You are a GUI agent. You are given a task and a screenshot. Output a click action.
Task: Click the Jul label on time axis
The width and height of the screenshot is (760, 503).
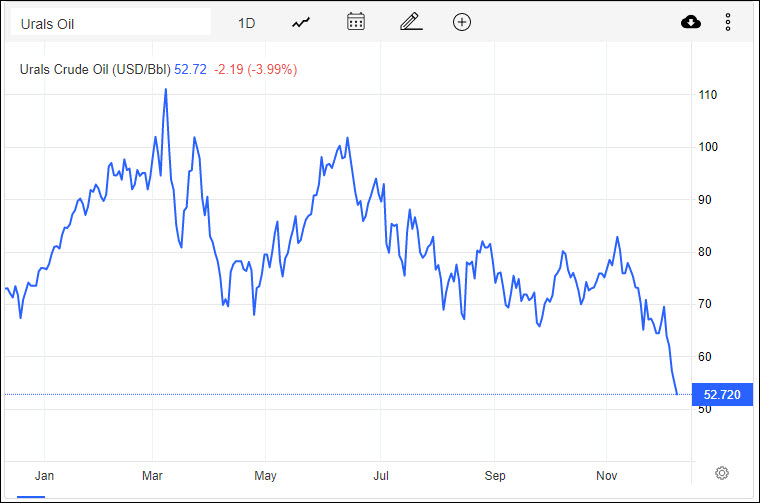coord(380,474)
